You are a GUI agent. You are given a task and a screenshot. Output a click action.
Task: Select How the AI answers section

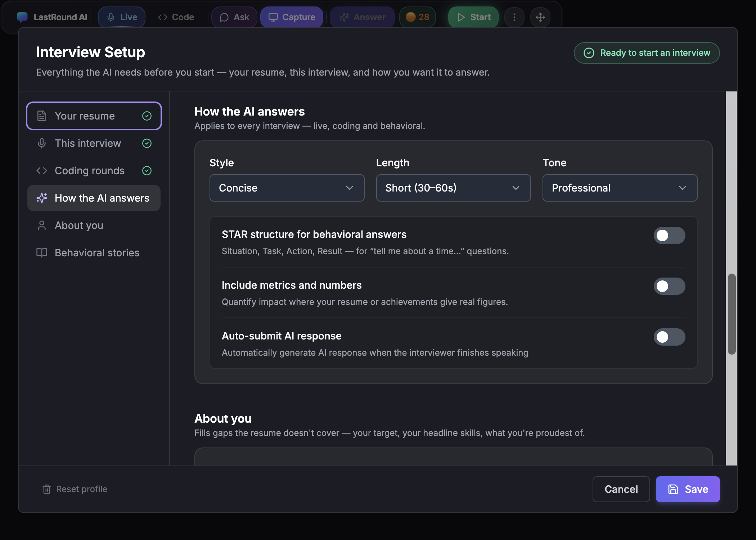pyautogui.click(x=94, y=198)
